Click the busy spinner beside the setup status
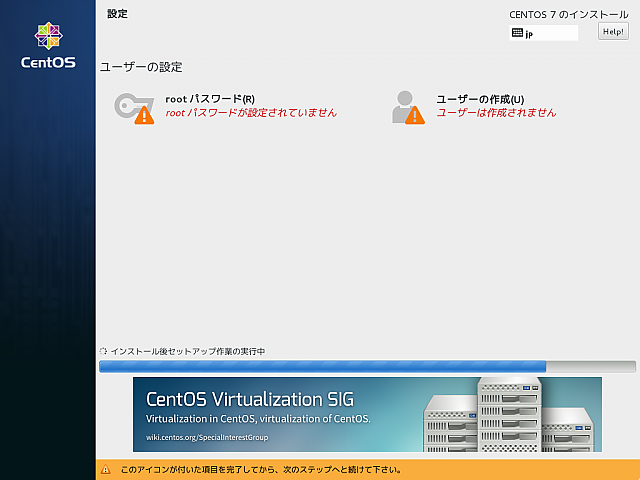This screenshot has height=480, width=640. pos(103,351)
